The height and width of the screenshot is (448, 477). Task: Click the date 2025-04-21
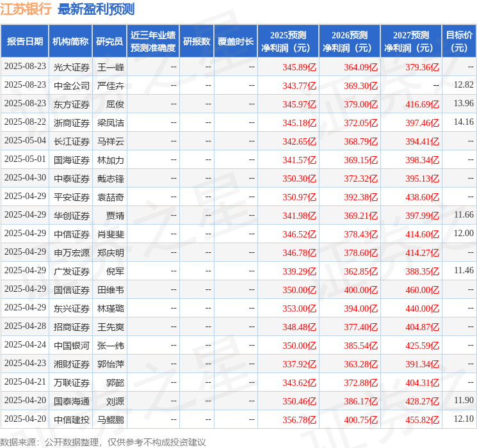pos(25,381)
